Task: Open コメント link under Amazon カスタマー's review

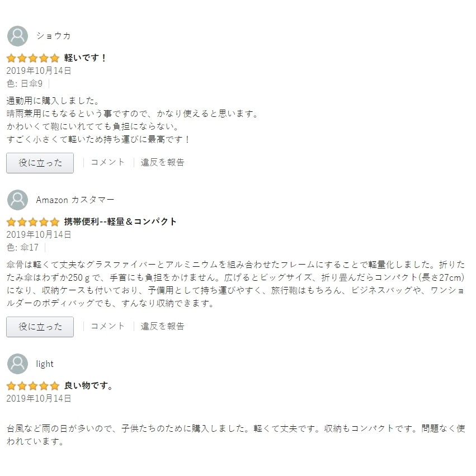Action: [x=107, y=326]
